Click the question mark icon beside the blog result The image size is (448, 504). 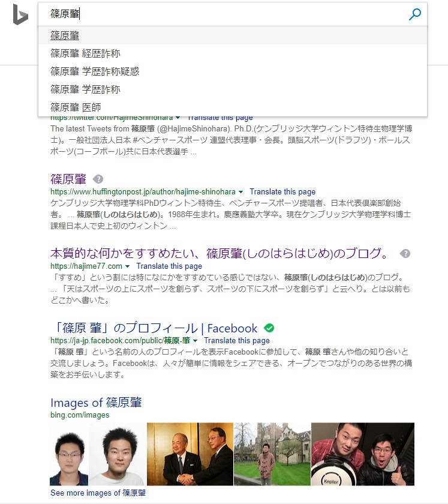405,254
